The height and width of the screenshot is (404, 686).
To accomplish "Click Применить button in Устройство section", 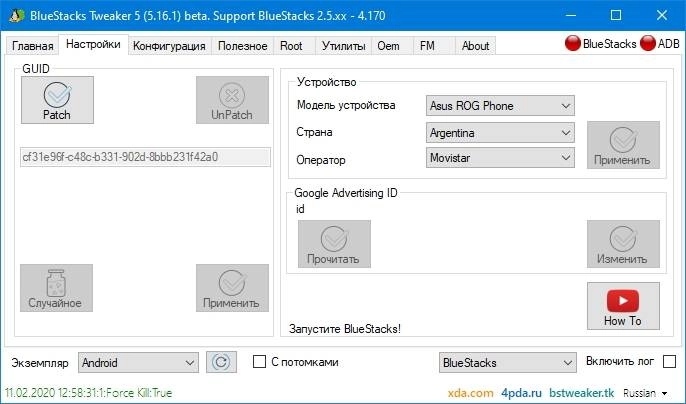I will pyautogui.click(x=623, y=145).
